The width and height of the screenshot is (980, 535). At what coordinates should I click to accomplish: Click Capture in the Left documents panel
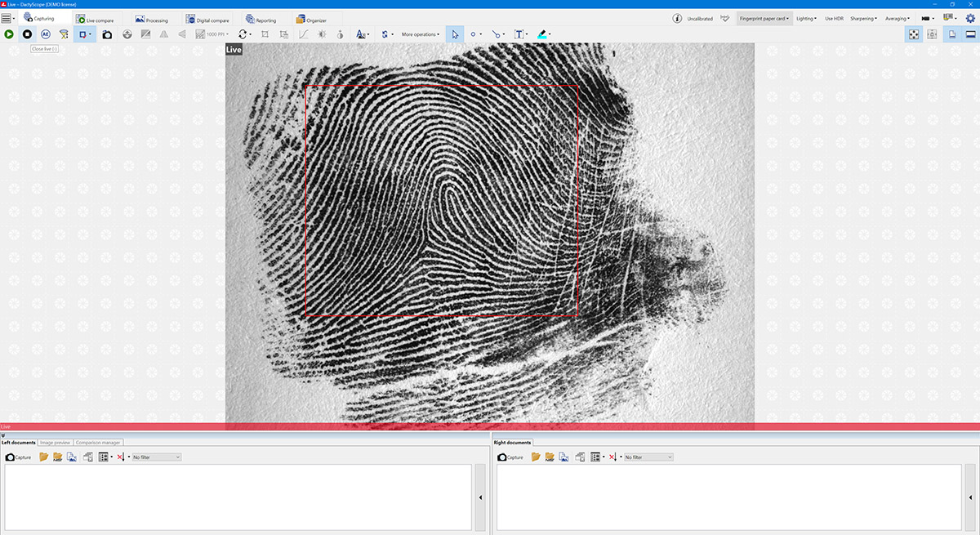click(x=19, y=457)
